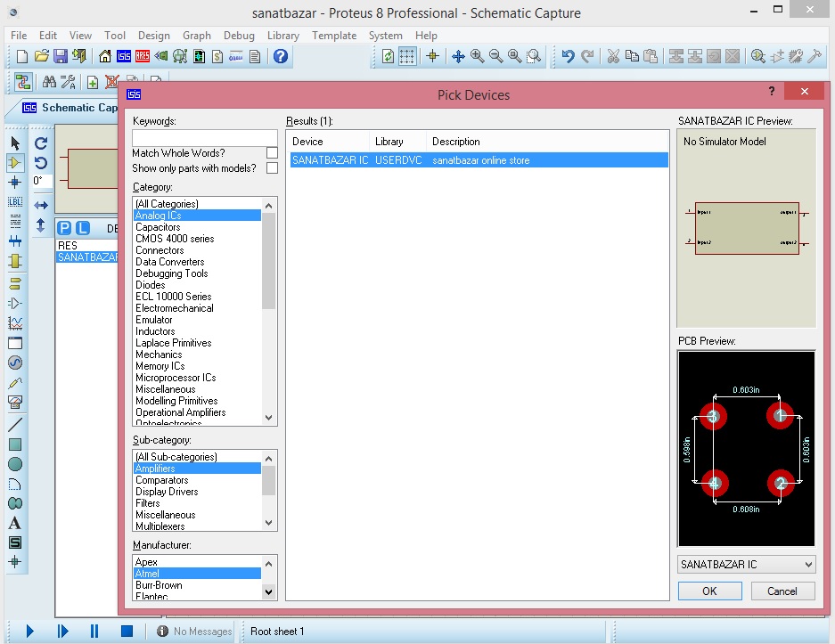
Task: Click the L library manager button
Action: 83,228
